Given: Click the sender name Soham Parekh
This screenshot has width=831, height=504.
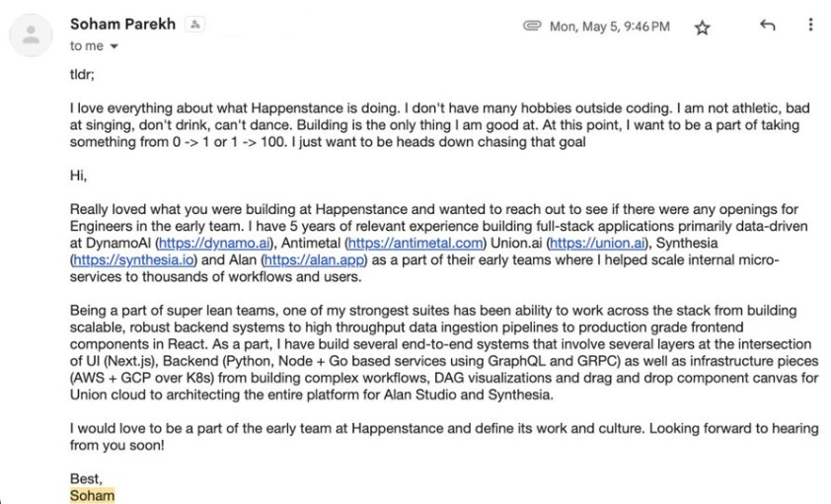Looking at the screenshot, I should click(122, 25).
